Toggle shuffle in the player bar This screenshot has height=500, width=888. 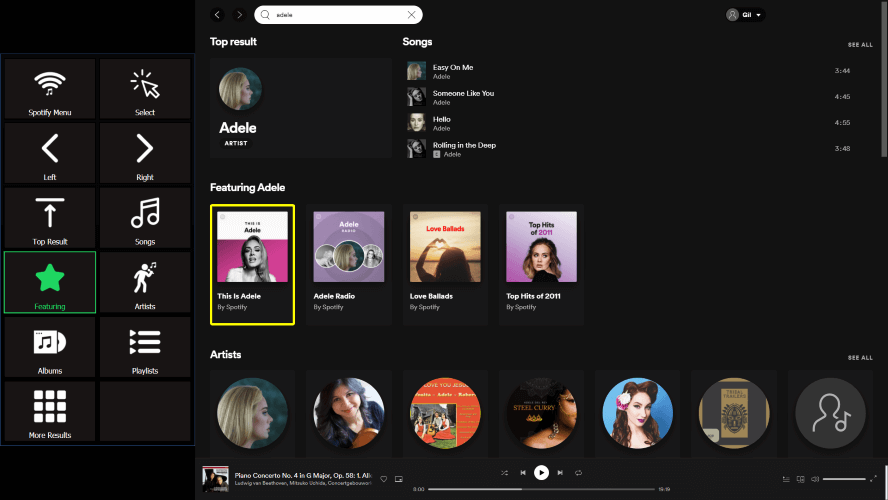pyautogui.click(x=504, y=473)
